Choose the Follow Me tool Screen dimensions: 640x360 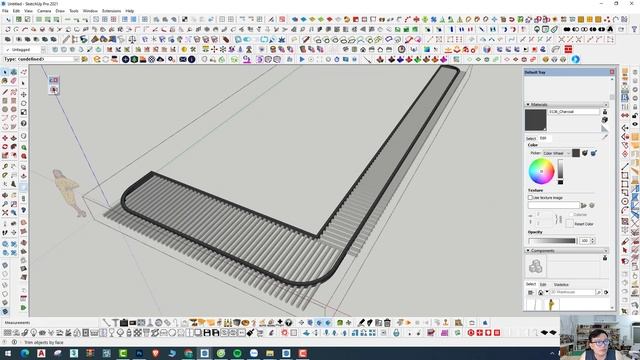[x=13, y=147]
